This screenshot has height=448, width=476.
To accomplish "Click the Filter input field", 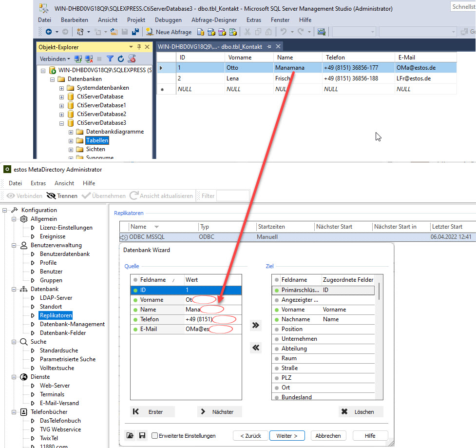I will tap(233, 196).
